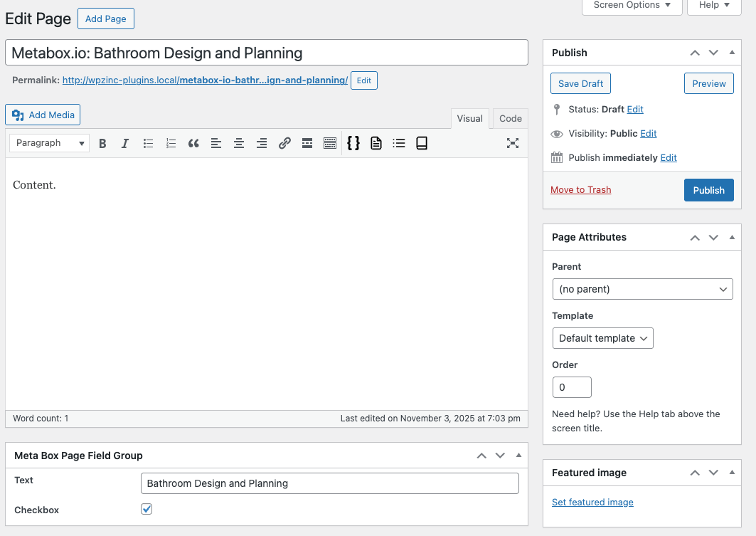This screenshot has height=536, width=756.
Task: Insert a link into the content
Action: [x=284, y=143]
